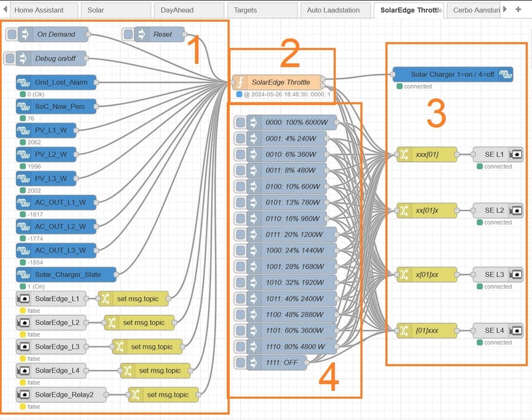Switch to the Solar tab
This screenshot has height=420, width=532.
tap(116, 10)
